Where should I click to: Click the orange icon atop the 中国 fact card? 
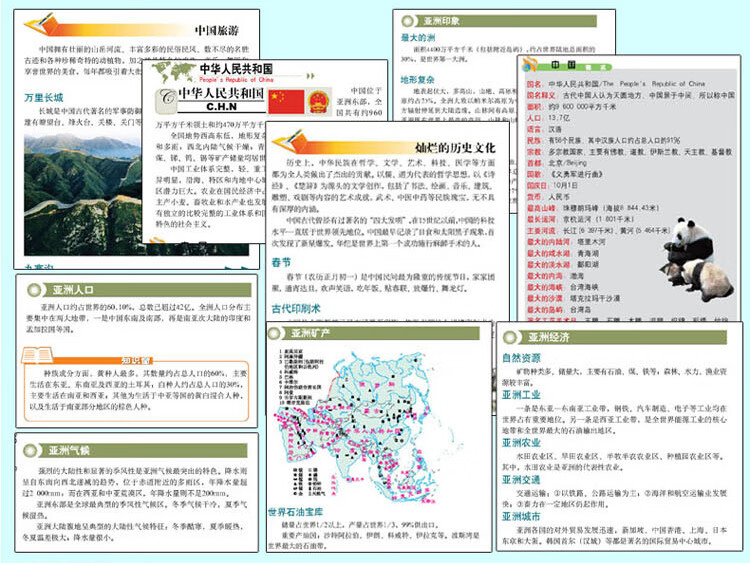pyautogui.click(x=530, y=64)
